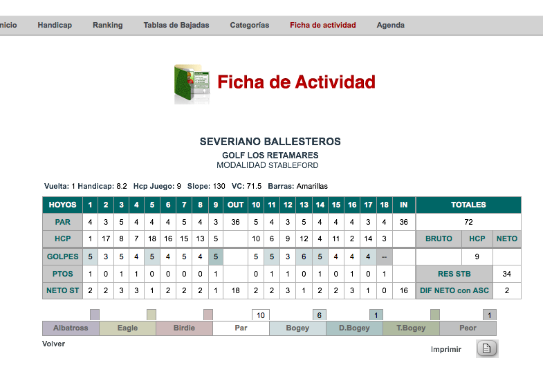The height and width of the screenshot is (392, 543).
Task: Click the OUT NETO ST value 18
Action: [x=235, y=290]
